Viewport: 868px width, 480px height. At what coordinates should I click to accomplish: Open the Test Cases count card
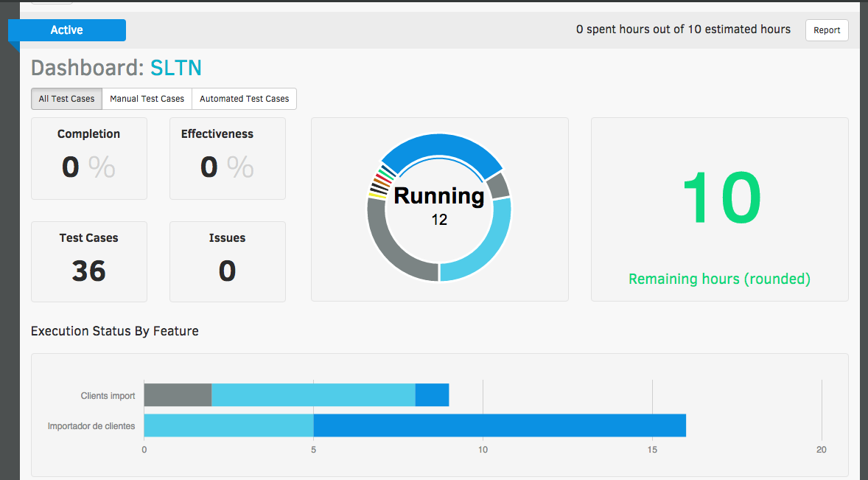88,262
